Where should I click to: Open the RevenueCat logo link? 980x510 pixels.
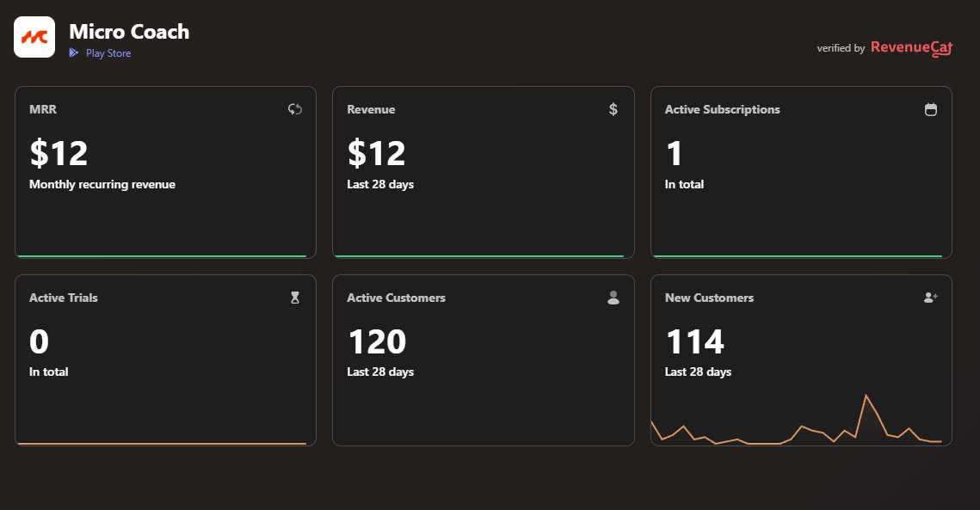pyautogui.click(x=911, y=47)
